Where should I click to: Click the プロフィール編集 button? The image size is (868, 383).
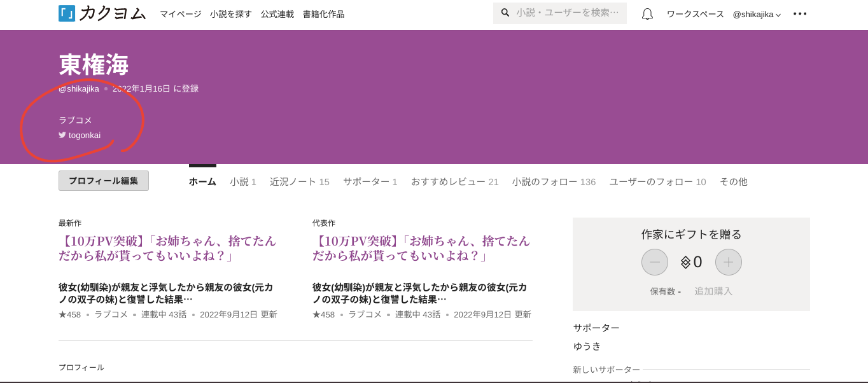click(x=104, y=181)
